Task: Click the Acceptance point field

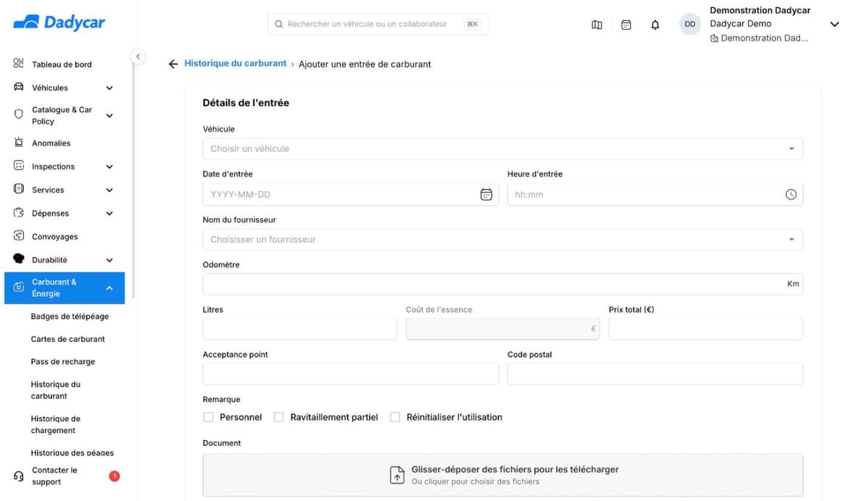Action: click(x=351, y=374)
